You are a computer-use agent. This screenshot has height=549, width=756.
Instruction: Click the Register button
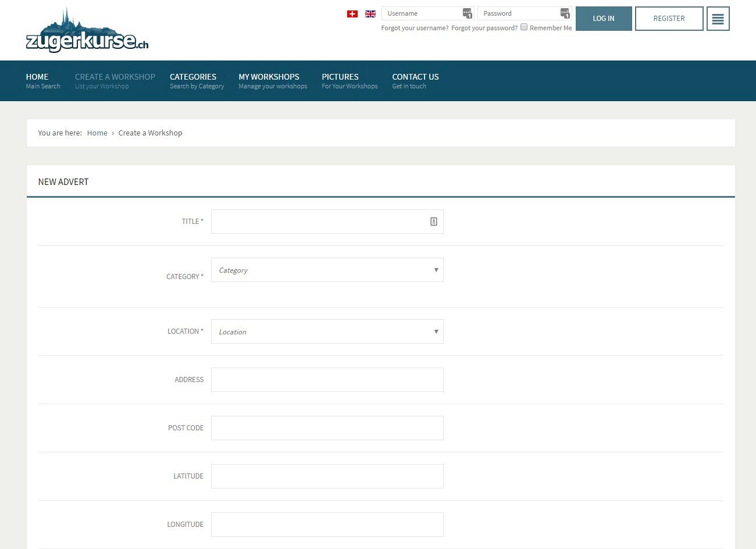669,19
